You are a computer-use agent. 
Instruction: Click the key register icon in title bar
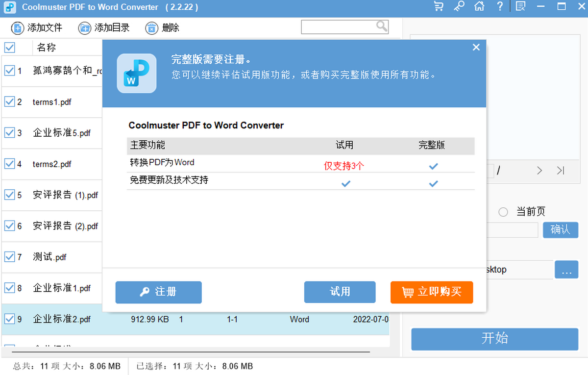[459, 6]
